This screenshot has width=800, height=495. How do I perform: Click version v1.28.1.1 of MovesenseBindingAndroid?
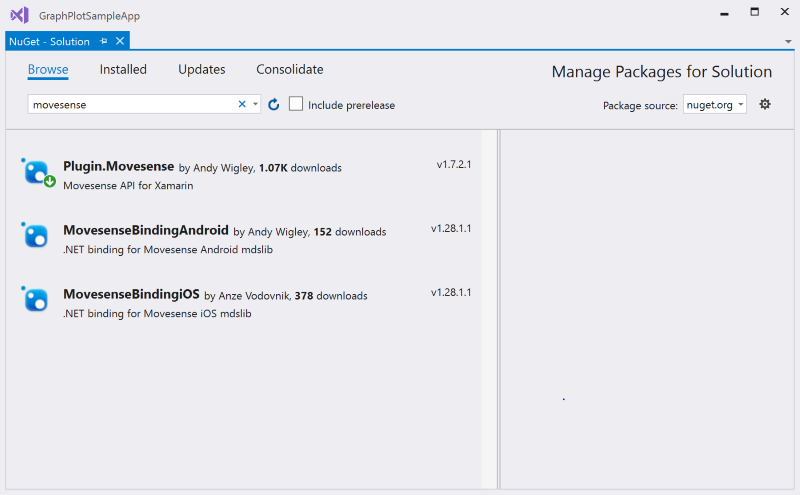451,228
